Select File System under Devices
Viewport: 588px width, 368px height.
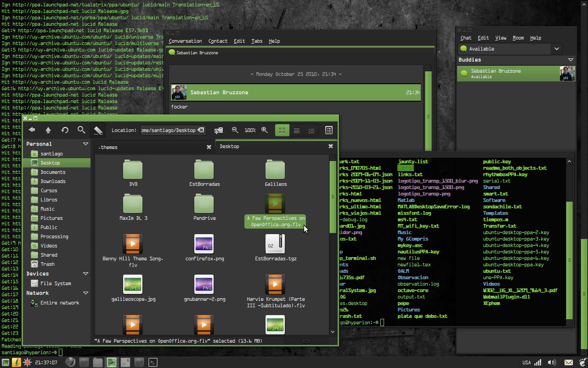point(57,283)
